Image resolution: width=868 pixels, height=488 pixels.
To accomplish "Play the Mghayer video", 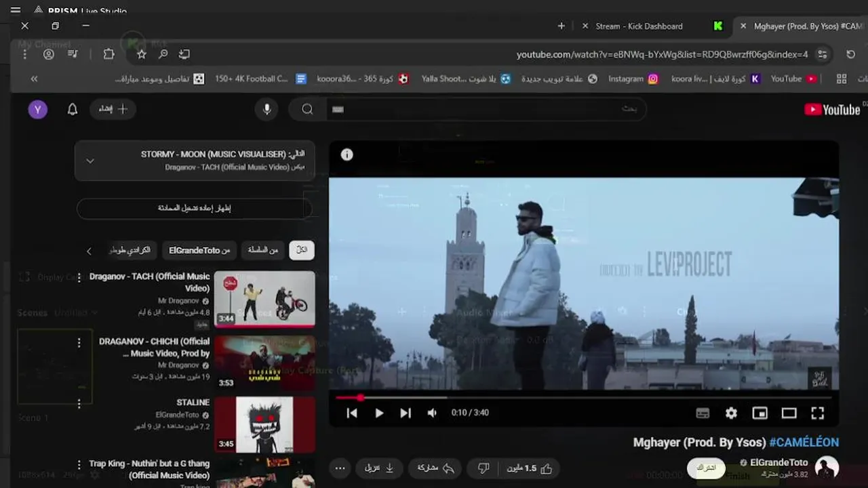I will pyautogui.click(x=379, y=413).
